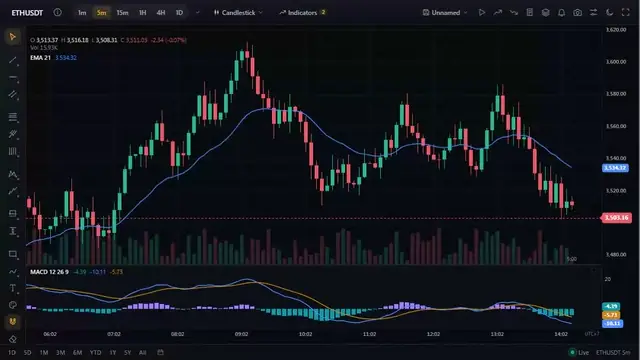The image size is (640, 360).
Task: Expand more timeframes chevron
Action: (198, 13)
